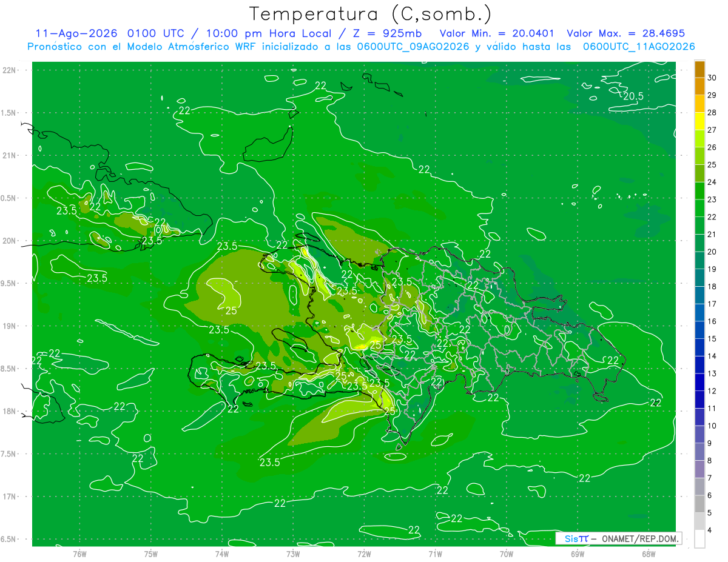Click the "70W" longitude axis label

pos(507,554)
